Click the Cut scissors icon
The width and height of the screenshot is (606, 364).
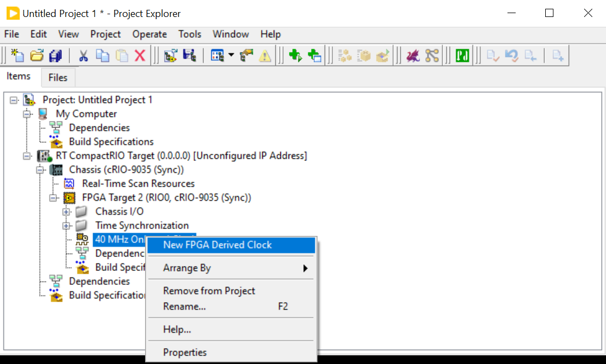(83, 55)
